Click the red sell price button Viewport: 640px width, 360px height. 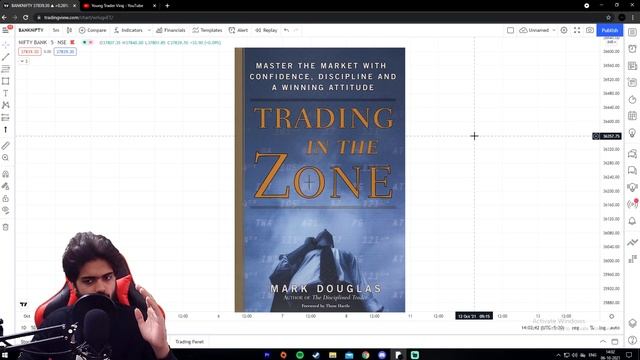pyautogui.click(x=30, y=51)
